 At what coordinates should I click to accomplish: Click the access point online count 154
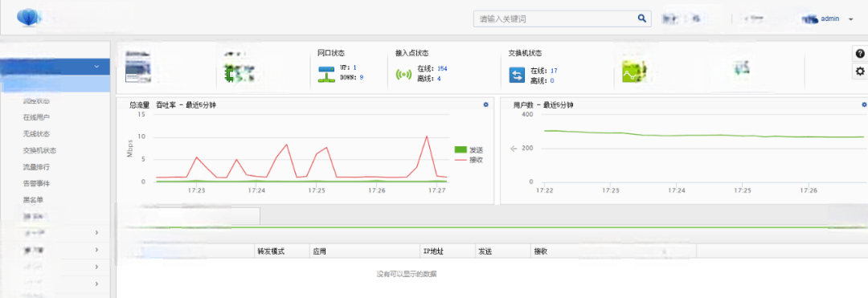click(442, 68)
